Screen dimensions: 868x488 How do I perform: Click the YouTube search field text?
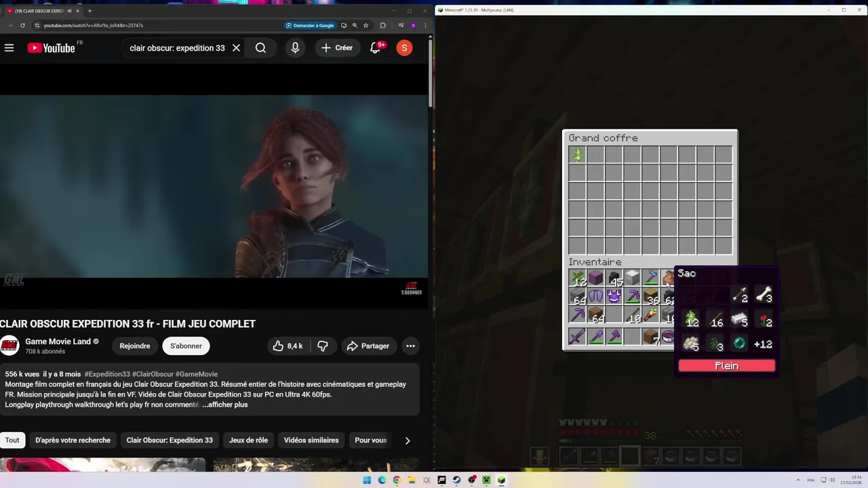coord(177,48)
